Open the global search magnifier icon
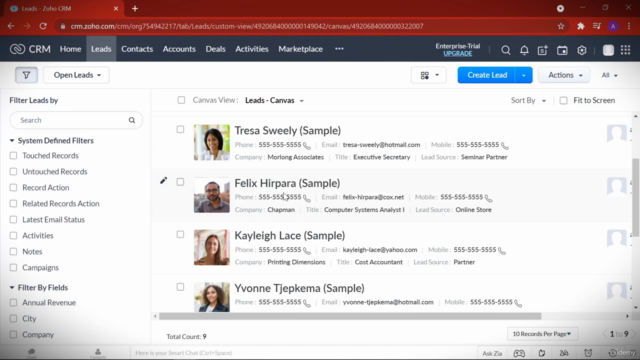 pyautogui.click(x=505, y=50)
